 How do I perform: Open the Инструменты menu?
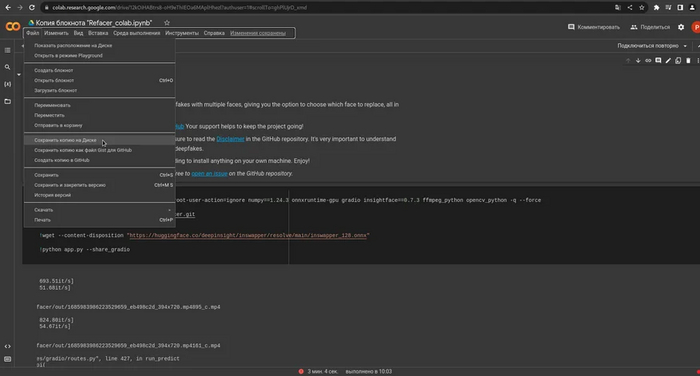[182, 33]
